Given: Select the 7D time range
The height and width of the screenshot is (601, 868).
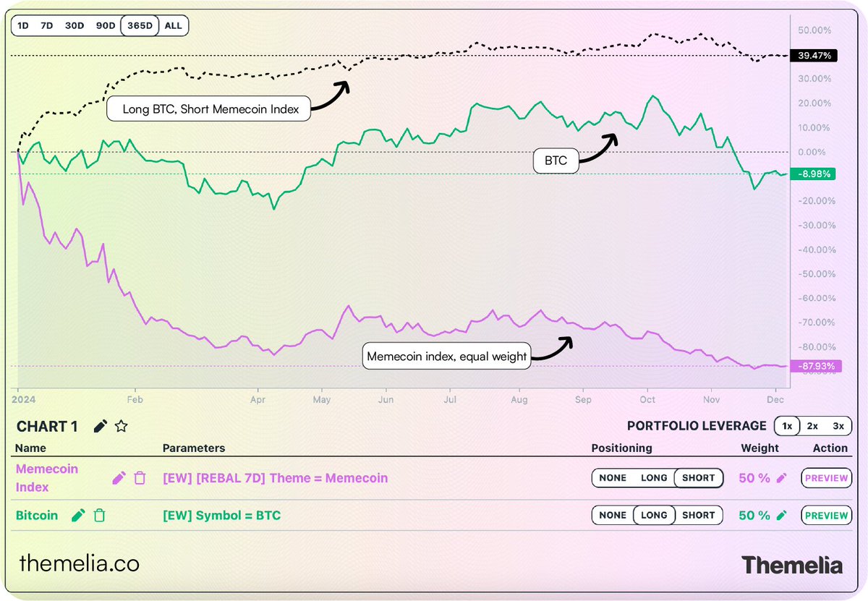Looking at the screenshot, I should [46, 25].
